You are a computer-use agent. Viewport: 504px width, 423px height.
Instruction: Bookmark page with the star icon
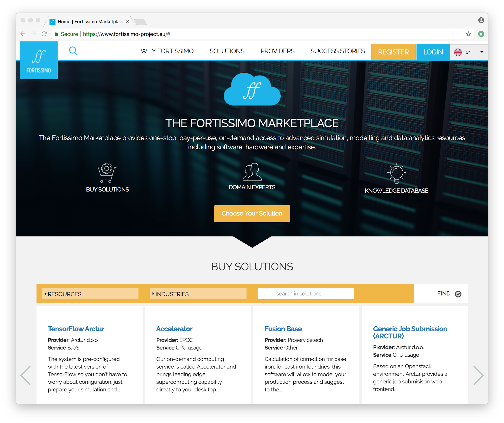coord(468,34)
